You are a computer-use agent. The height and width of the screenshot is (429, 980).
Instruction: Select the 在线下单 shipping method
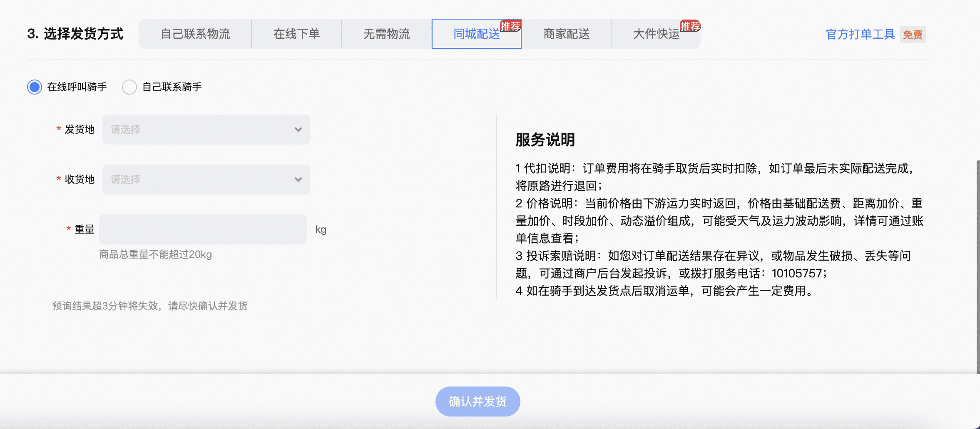coord(296,34)
